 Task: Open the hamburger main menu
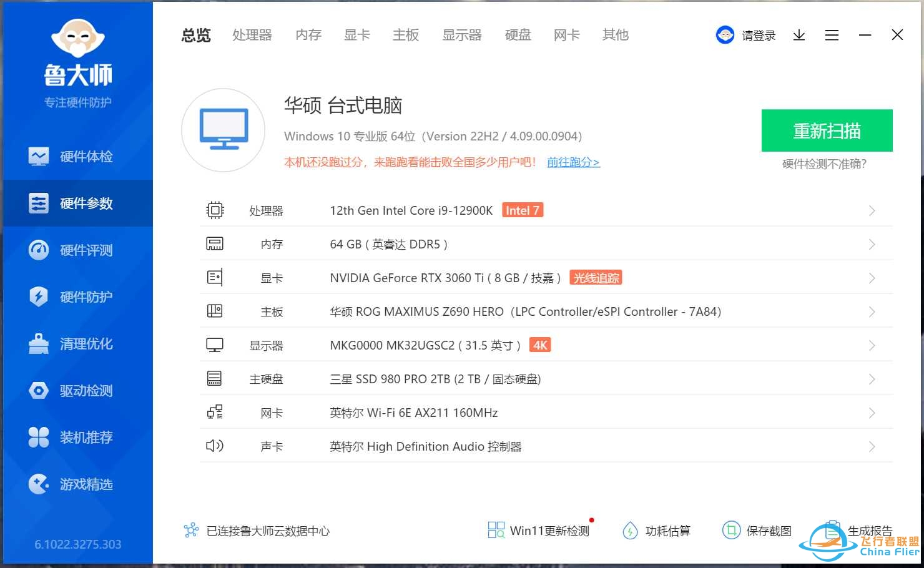(x=832, y=35)
